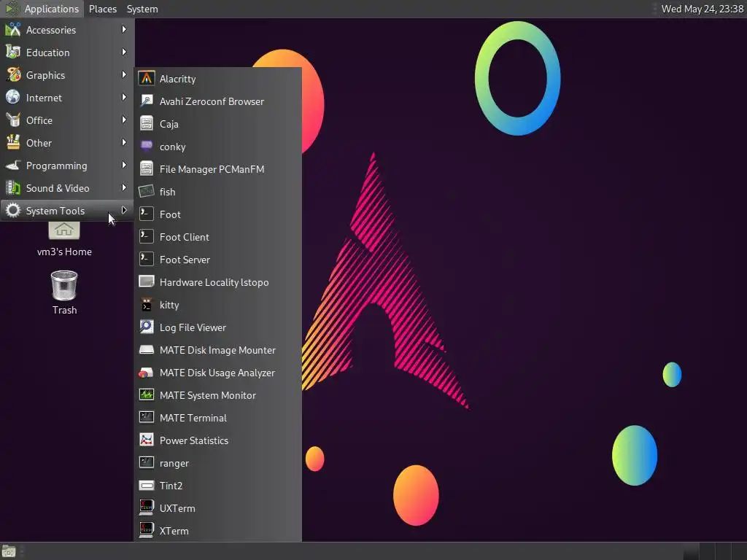Expand the Education submenu arrow

coord(124,52)
